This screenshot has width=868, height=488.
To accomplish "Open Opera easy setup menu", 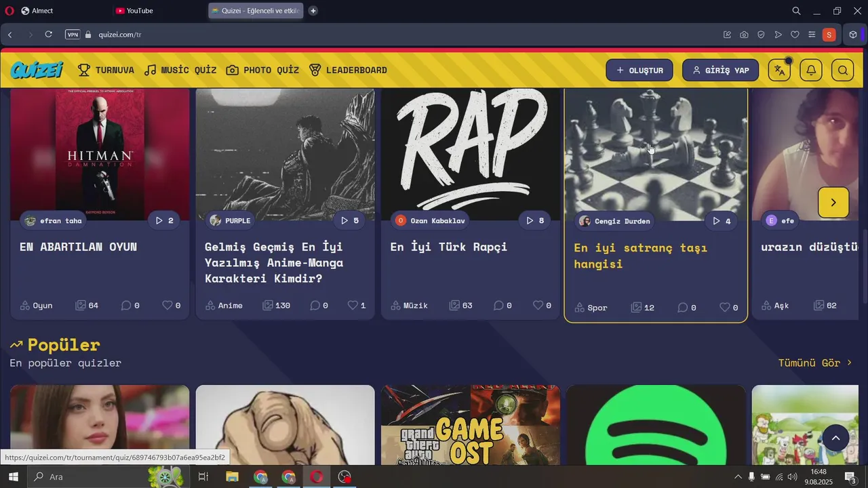I will tap(812, 35).
